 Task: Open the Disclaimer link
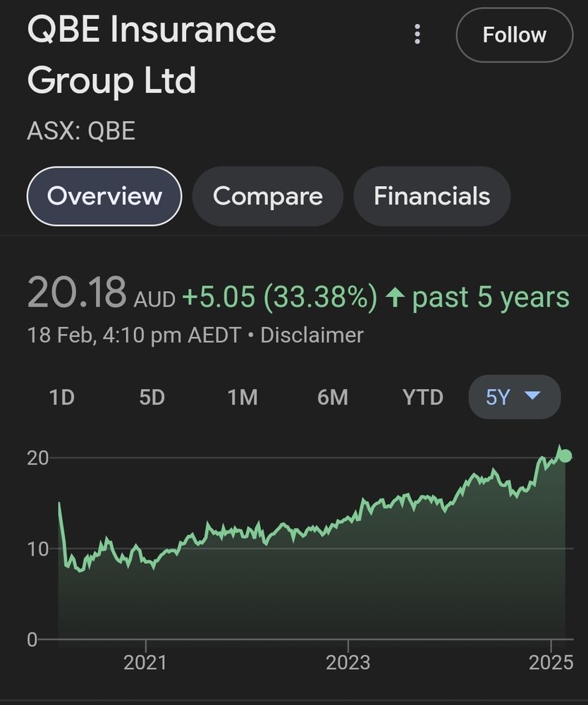pos(312,335)
